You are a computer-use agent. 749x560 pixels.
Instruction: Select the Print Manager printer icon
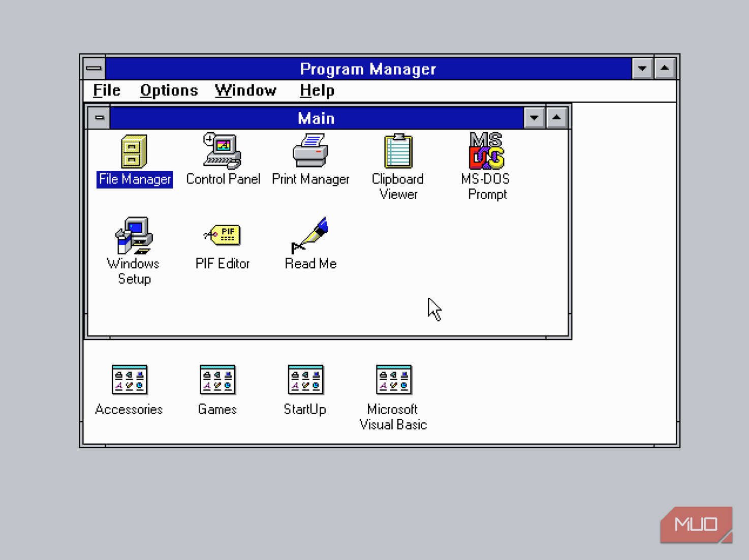[310, 150]
